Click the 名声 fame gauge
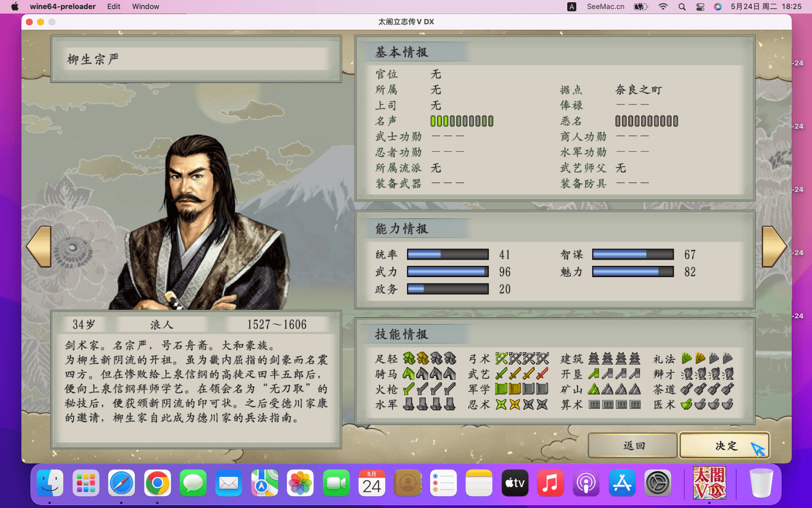812x508 pixels. 462,121
